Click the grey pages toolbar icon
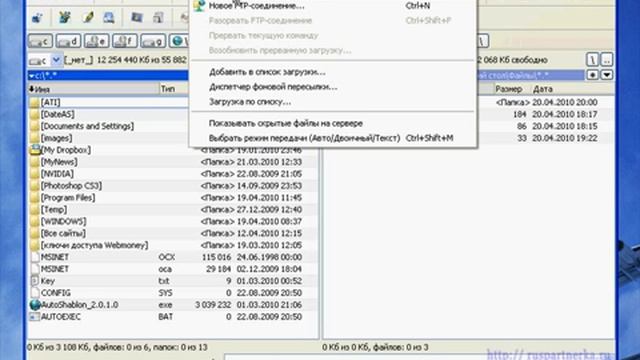640x360 pixels. [158, 17]
